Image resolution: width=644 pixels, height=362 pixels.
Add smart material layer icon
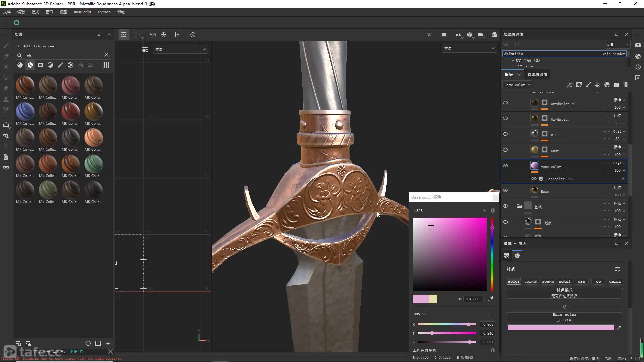pos(607,85)
